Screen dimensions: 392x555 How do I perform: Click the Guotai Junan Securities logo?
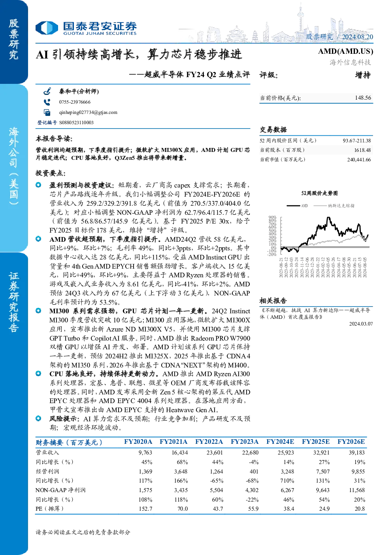coord(86,28)
